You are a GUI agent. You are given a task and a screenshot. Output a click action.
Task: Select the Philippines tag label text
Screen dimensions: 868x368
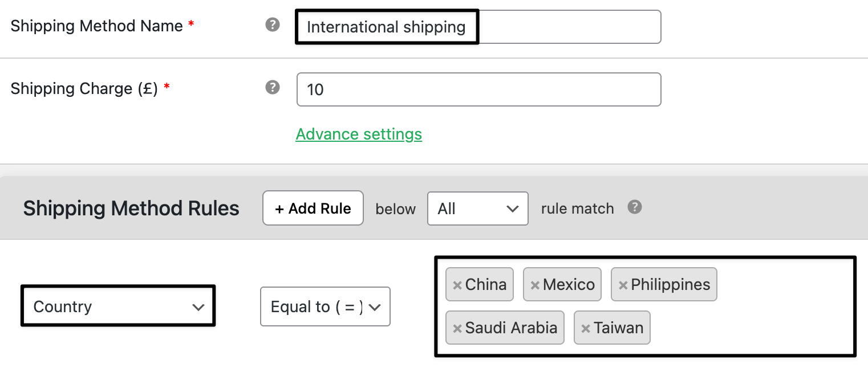pyautogui.click(x=670, y=285)
